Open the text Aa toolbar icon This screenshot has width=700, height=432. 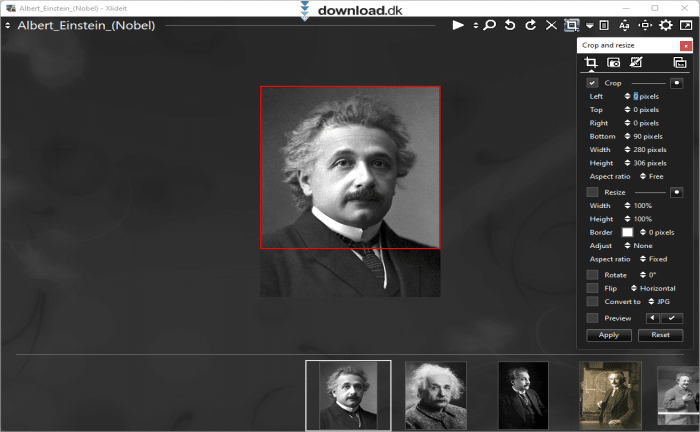[624, 25]
